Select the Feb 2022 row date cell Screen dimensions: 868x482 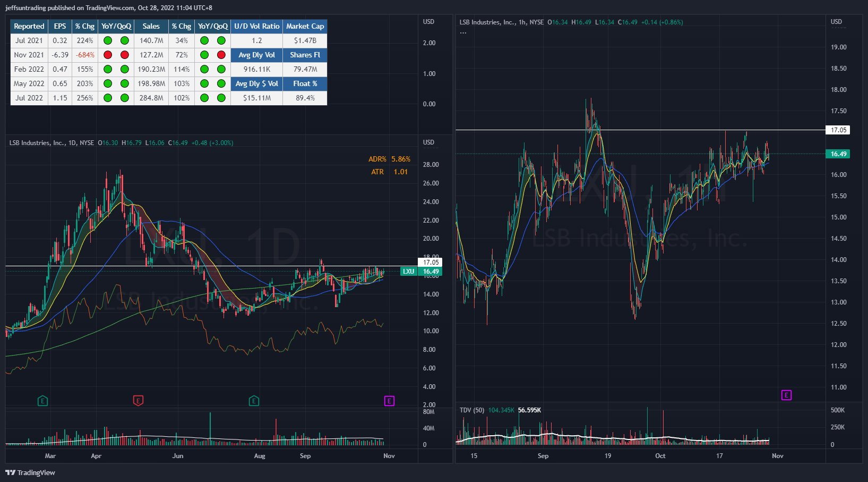click(x=29, y=69)
